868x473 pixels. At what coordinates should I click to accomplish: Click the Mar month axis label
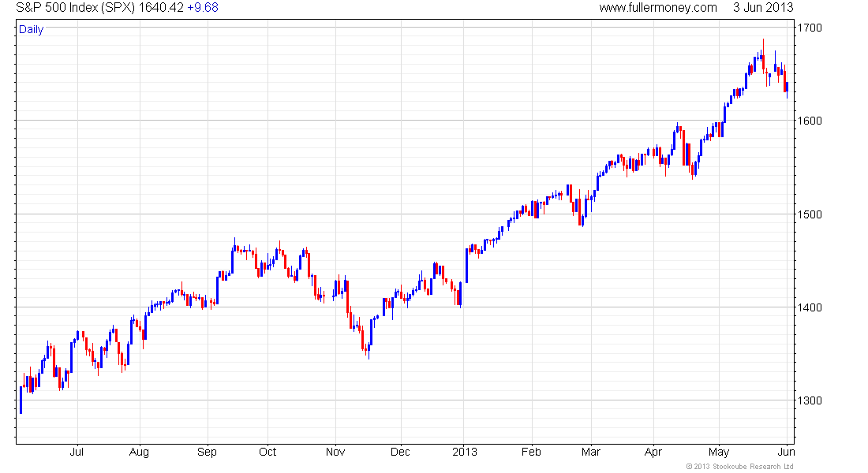(591, 452)
